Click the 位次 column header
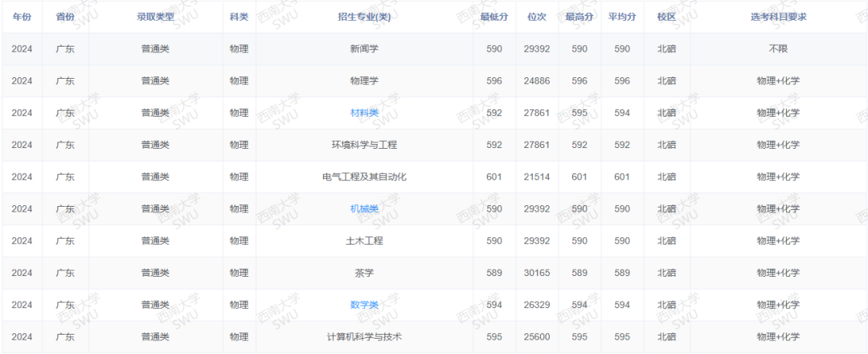This screenshot has height=354, width=868. (x=537, y=17)
